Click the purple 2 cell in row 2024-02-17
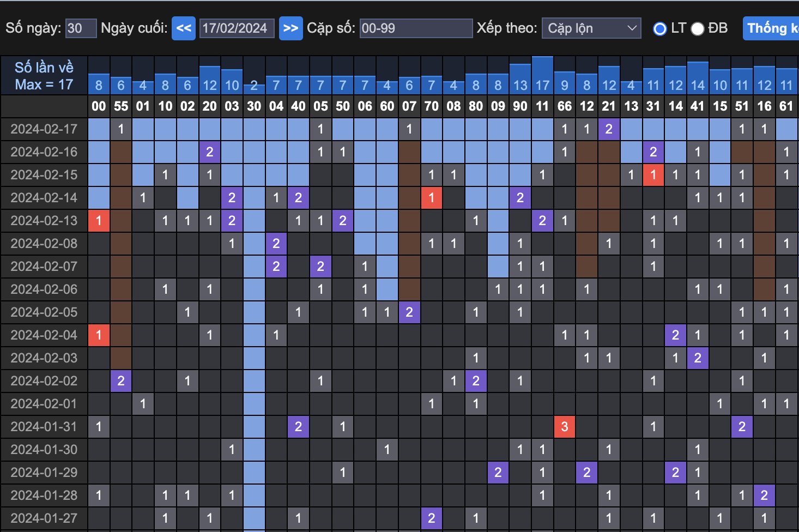Screen dimensions: 799x532 tap(609, 129)
